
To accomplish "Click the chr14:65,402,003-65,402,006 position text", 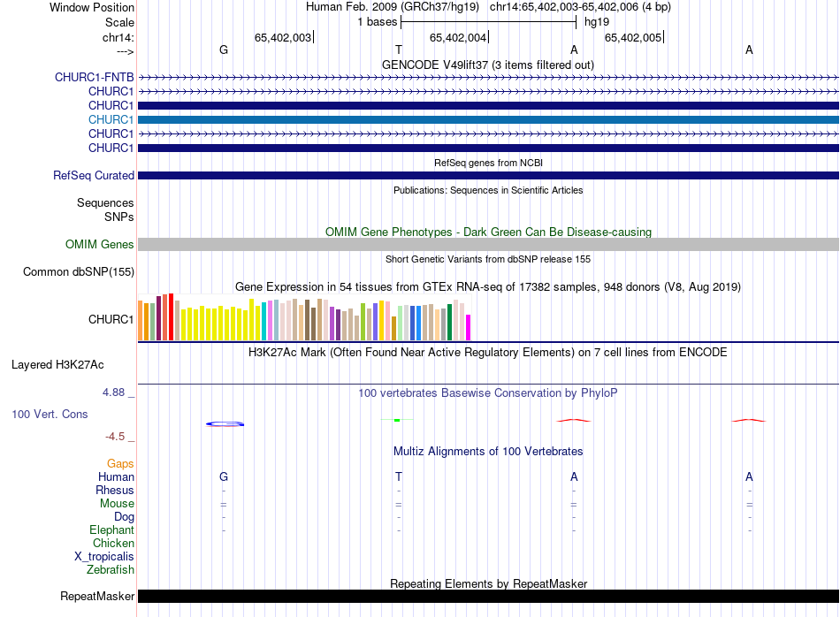I will (580, 7).
